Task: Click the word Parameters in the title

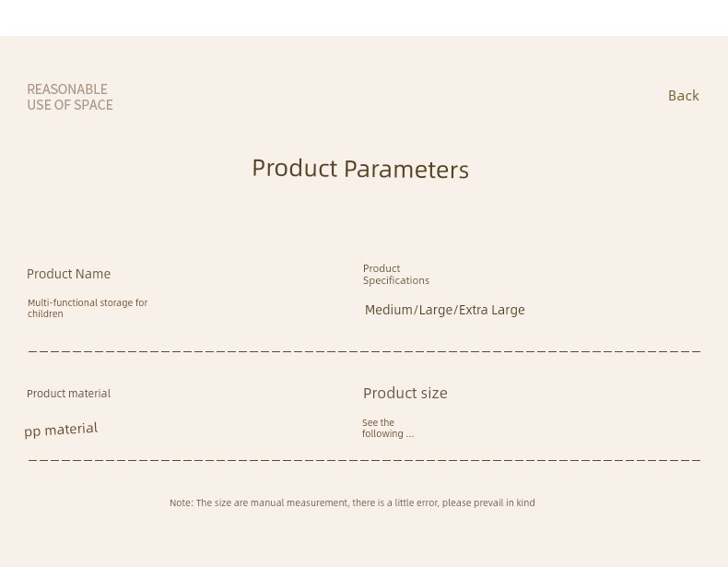Action: coord(406,170)
